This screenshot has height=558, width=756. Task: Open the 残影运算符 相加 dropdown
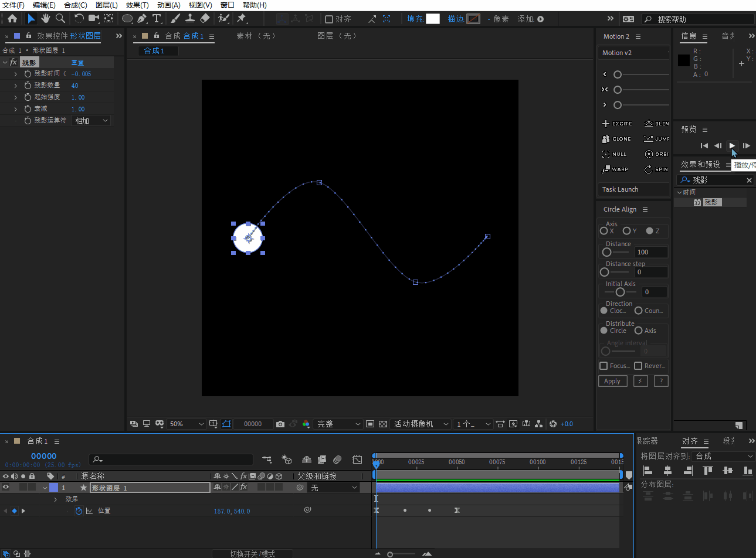point(91,121)
